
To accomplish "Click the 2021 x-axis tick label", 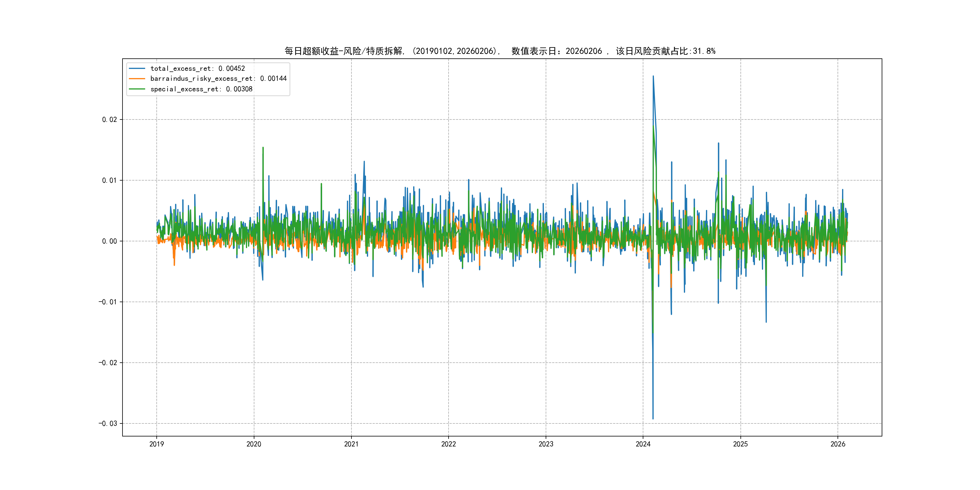I will coord(351,444).
